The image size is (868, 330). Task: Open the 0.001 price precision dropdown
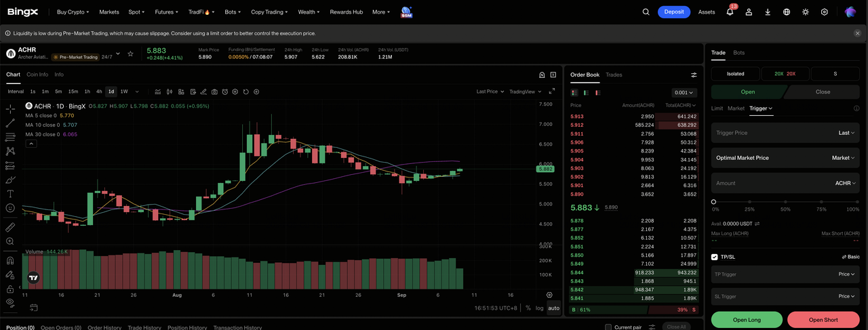684,93
